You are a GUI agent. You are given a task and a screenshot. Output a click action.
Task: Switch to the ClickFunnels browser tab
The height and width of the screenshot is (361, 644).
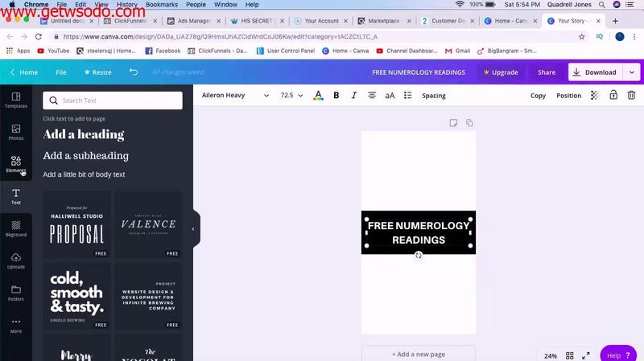(x=130, y=21)
